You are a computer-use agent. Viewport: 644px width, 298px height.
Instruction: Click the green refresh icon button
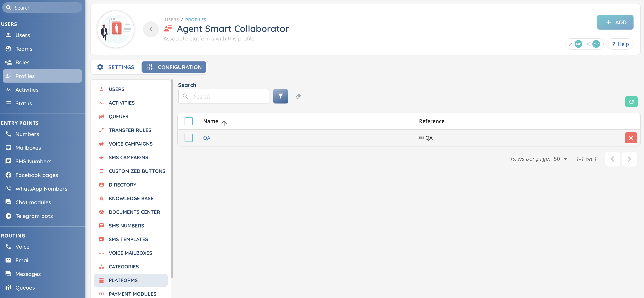pyautogui.click(x=631, y=102)
